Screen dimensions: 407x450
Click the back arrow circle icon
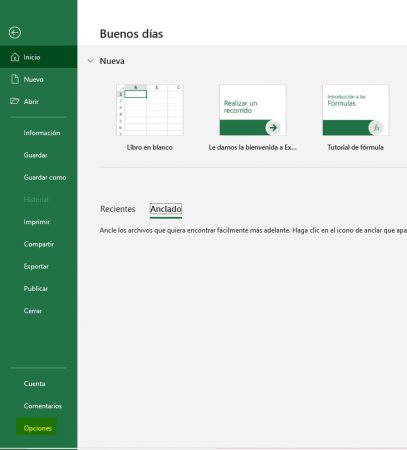point(15,33)
